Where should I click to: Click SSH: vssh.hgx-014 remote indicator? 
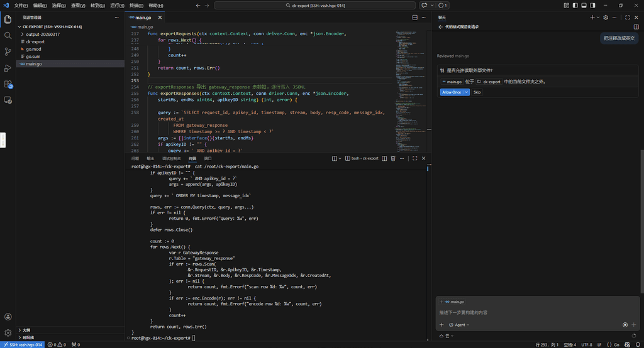[x=23, y=345]
